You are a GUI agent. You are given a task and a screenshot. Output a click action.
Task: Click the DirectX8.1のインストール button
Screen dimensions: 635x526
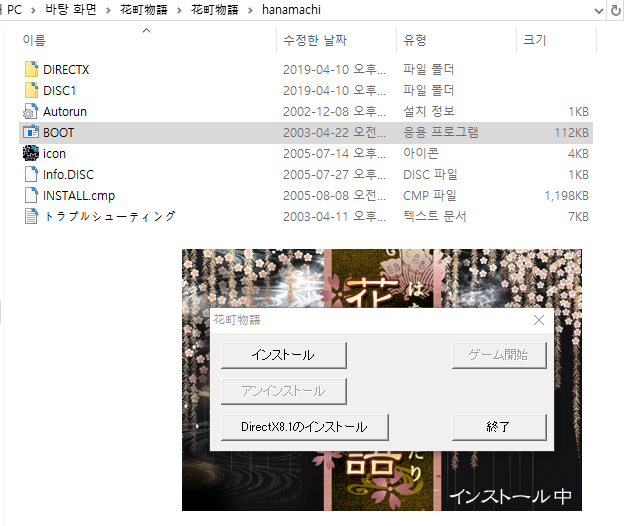click(305, 427)
